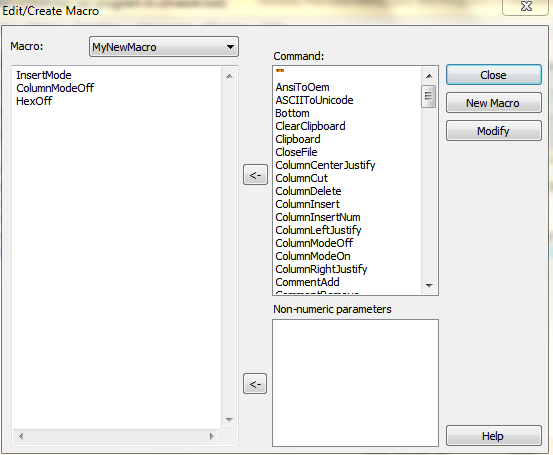Click the Command list scroll down arrow
This screenshot has height=455, width=553.
click(429, 285)
